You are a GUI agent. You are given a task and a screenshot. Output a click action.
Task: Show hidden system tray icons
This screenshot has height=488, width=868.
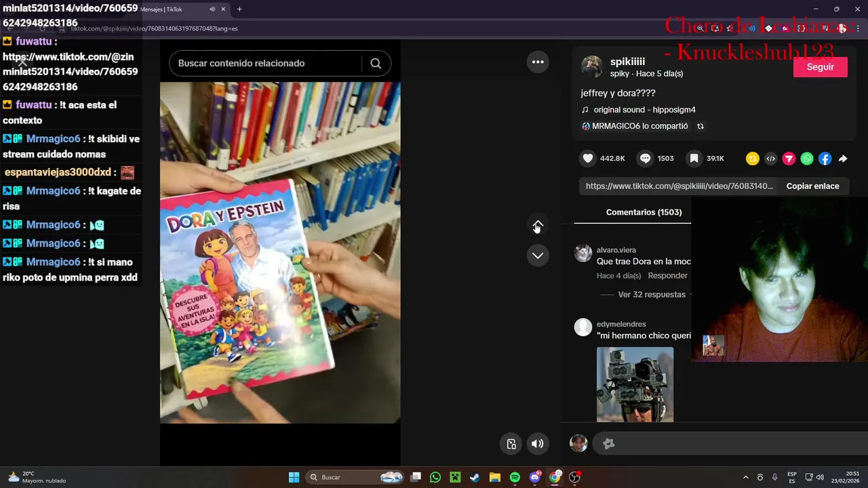pyautogui.click(x=745, y=477)
